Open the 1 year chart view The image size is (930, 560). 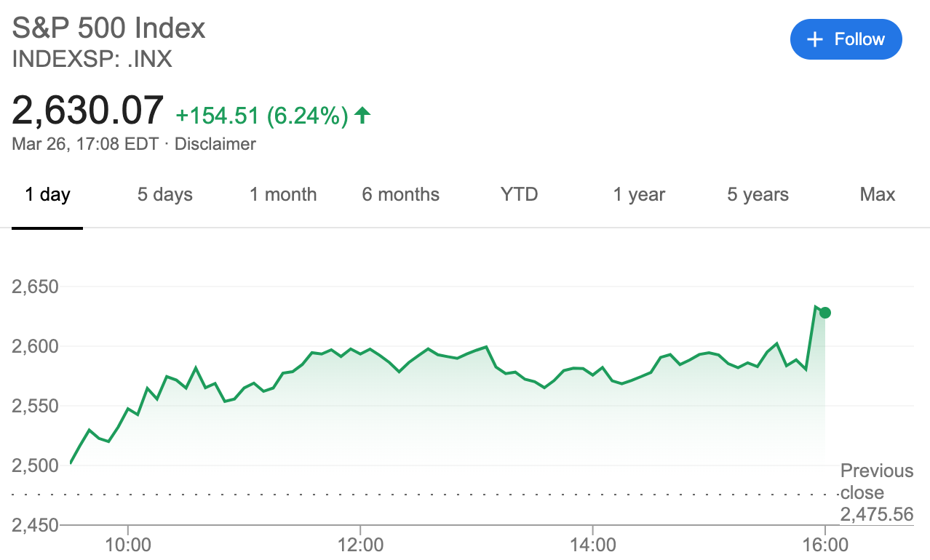click(638, 195)
